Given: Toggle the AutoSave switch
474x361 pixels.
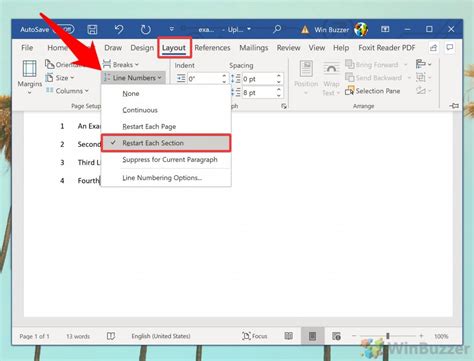Looking at the screenshot, I should (x=65, y=29).
